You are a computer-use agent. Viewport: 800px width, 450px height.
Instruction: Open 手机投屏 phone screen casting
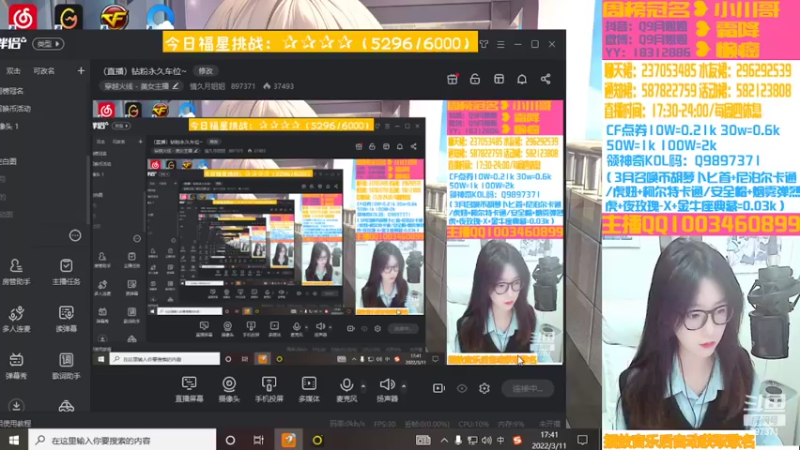click(269, 389)
